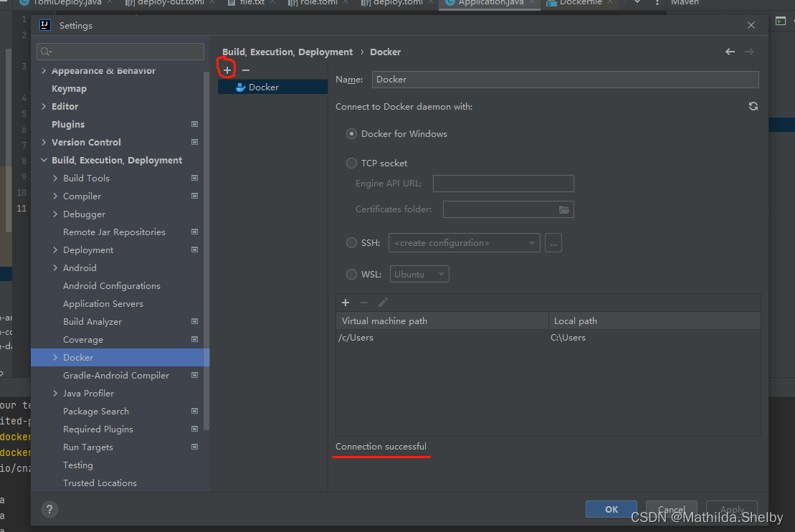Add a path mapping row
Screen dimensions: 795x532
346,303
